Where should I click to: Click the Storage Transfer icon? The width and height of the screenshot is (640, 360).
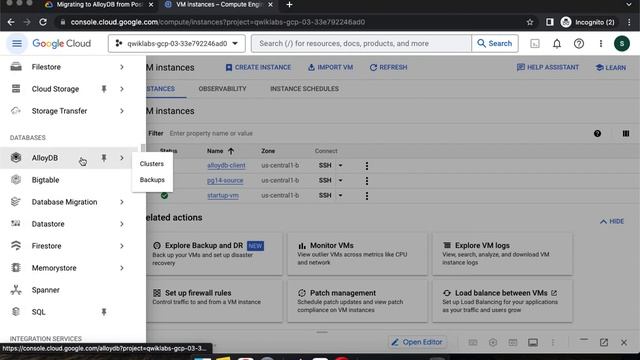click(16, 111)
